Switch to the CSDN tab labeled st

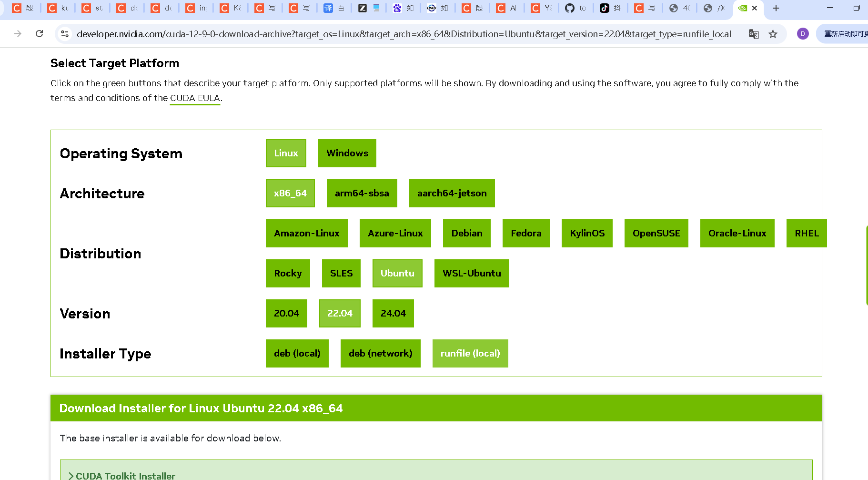pyautogui.click(x=92, y=8)
